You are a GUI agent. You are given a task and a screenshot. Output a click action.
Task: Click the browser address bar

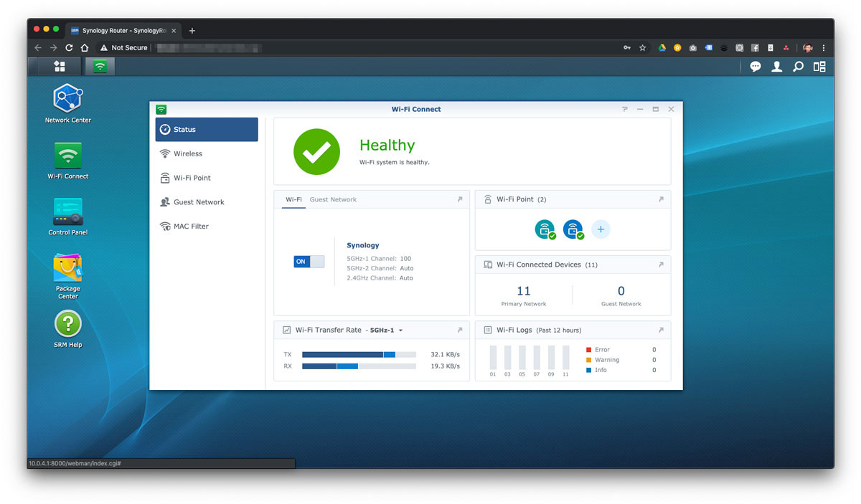359,47
